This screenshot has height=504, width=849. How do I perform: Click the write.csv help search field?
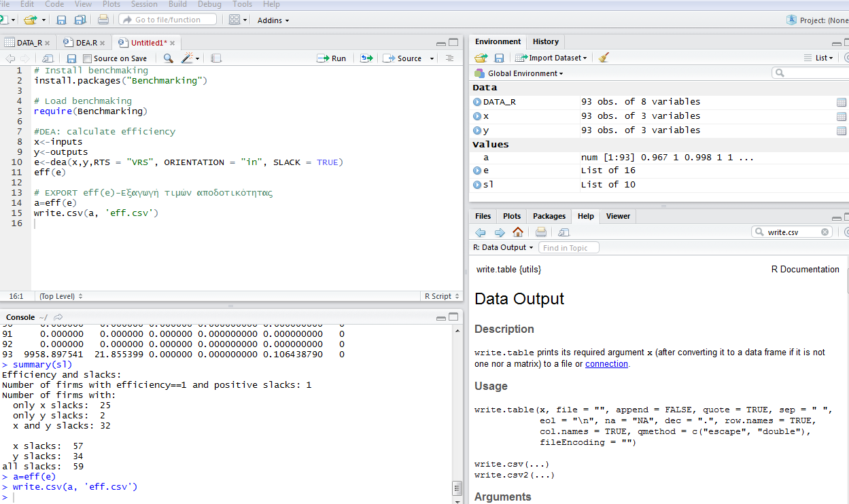point(792,232)
